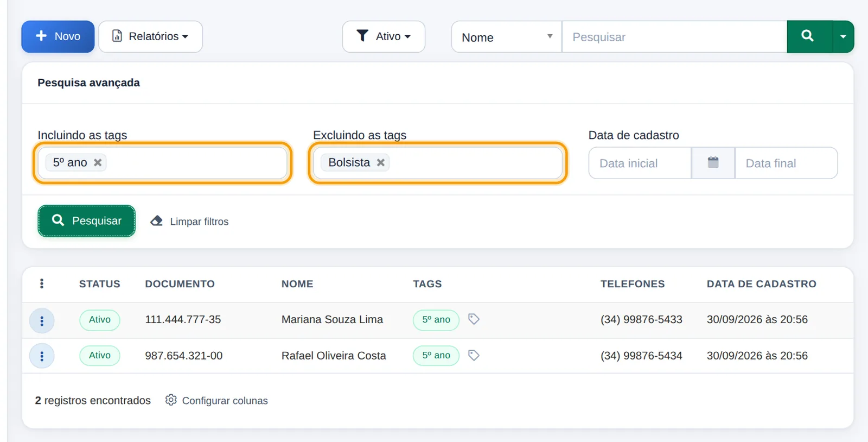Open the name Rafael Oliveira Costa

[x=334, y=356]
